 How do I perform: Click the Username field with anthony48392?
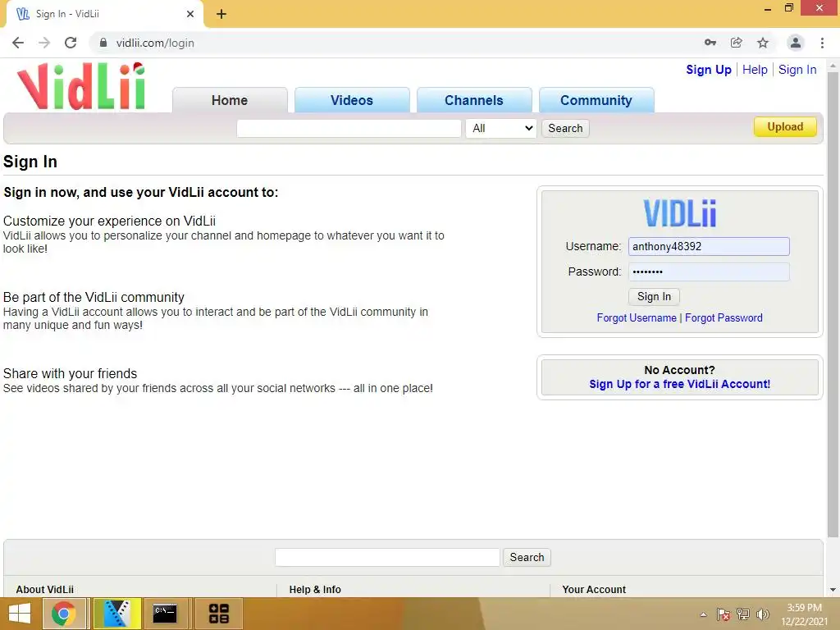(709, 246)
